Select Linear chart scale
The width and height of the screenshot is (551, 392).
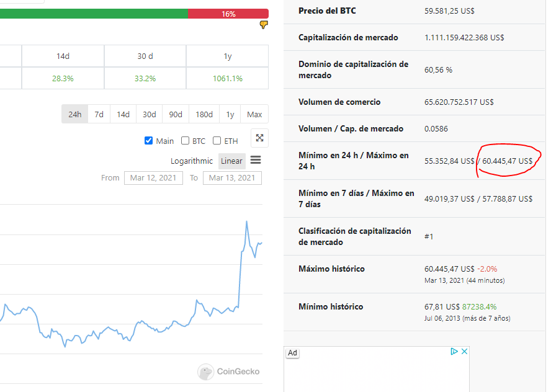click(x=231, y=161)
